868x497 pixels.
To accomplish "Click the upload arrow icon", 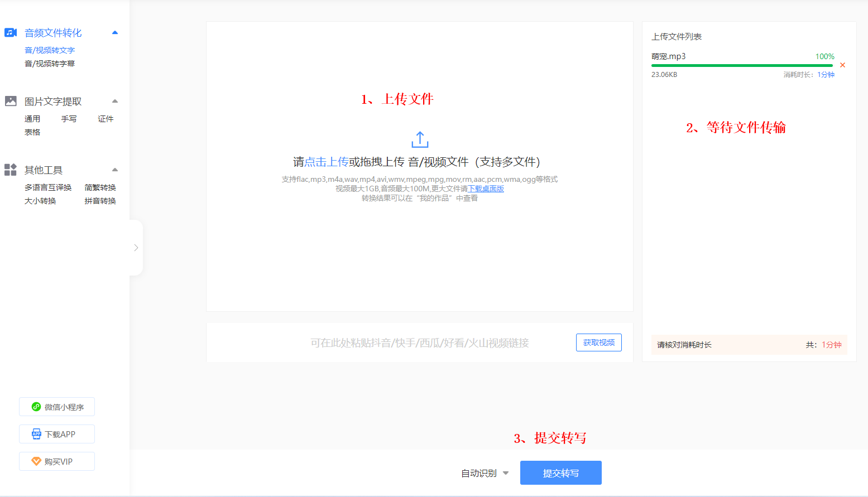I will coord(420,139).
